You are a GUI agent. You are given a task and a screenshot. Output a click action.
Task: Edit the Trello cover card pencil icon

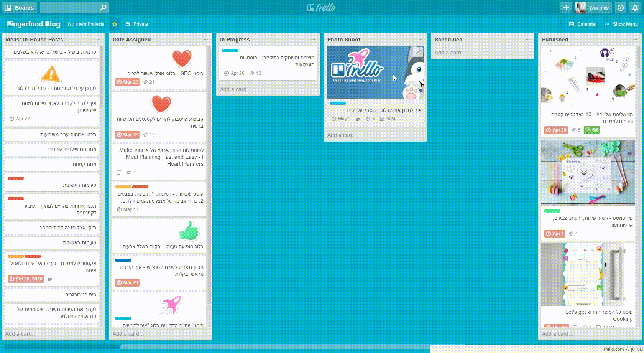[418, 52]
